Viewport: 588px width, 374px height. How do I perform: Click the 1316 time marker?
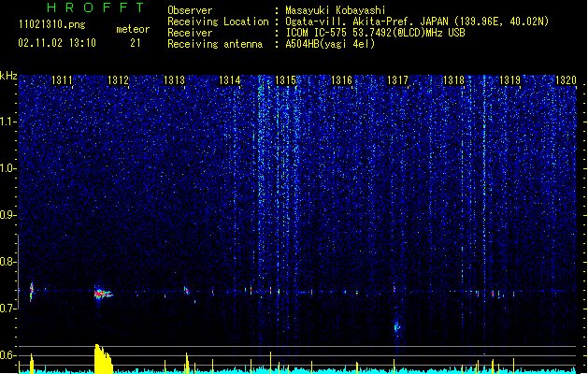coord(341,80)
